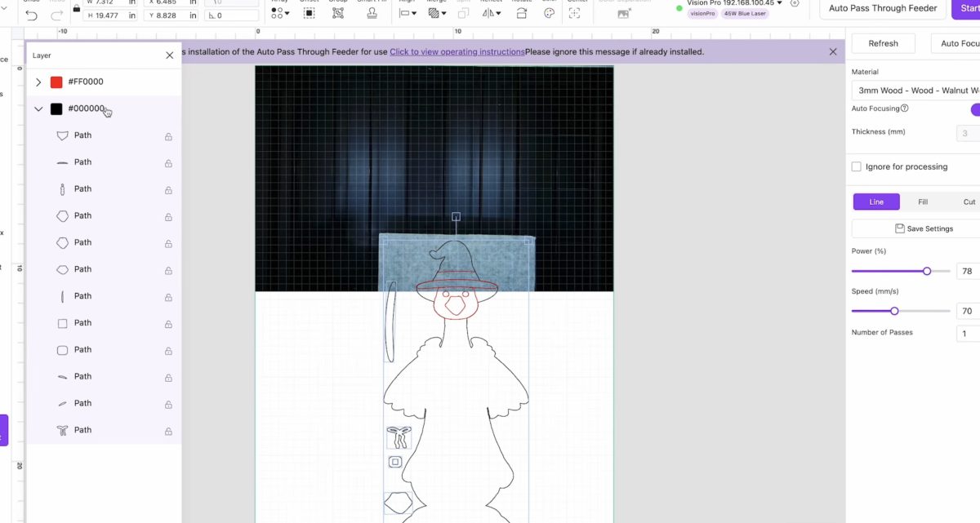This screenshot has height=523, width=980.
Task: Click the Number of Passes field
Action: tap(968, 333)
